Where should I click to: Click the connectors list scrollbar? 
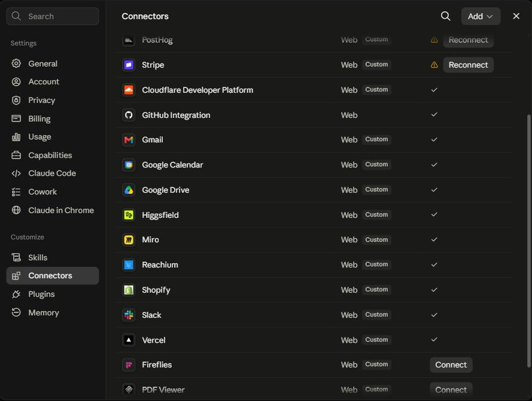coord(528,241)
